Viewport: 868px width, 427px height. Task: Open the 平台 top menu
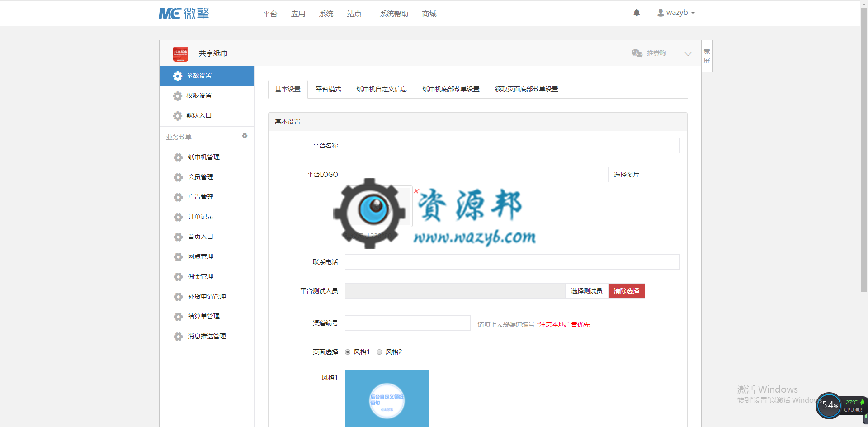pos(270,14)
